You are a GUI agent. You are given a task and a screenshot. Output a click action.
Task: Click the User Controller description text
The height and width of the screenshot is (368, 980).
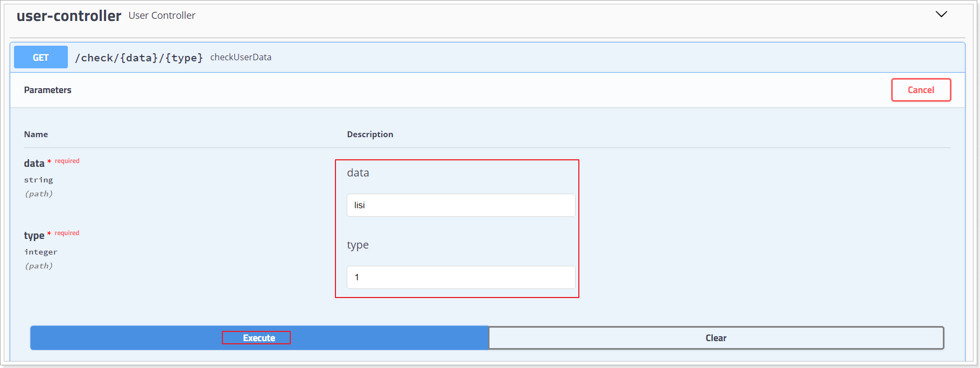coord(162,16)
